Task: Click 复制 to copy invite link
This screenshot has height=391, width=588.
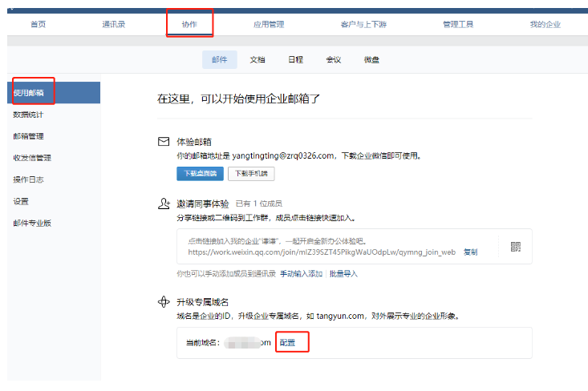Action: [x=470, y=252]
